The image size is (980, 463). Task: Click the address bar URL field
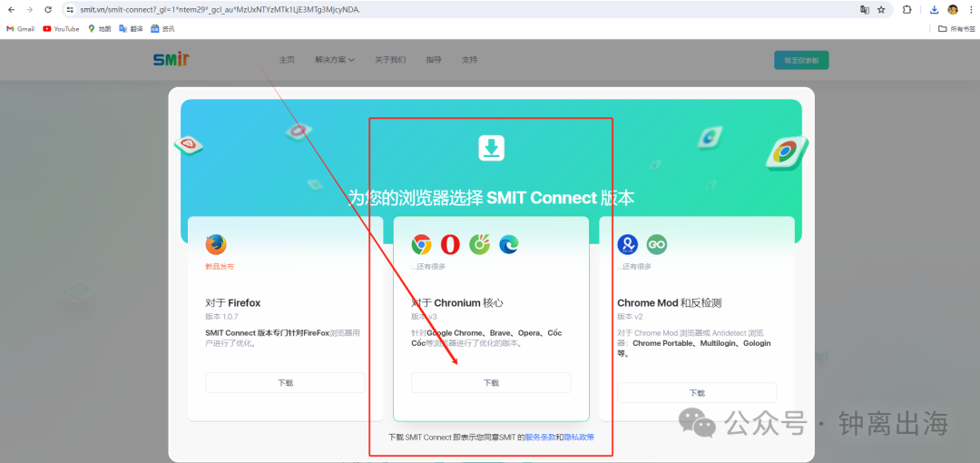[463, 9]
